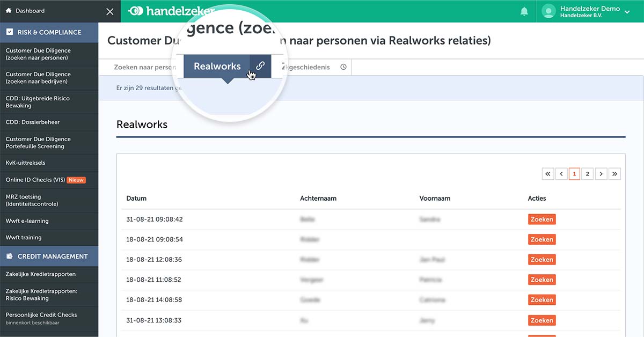Close the sidebar with the X icon
The width and height of the screenshot is (644, 337).
(x=110, y=11)
